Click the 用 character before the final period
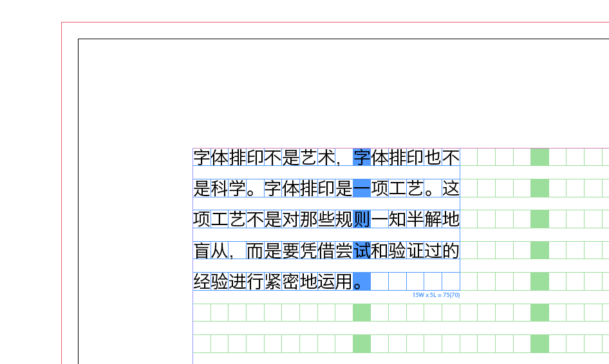The height and width of the screenshot is (364, 609). pyautogui.click(x=344, y=281)
